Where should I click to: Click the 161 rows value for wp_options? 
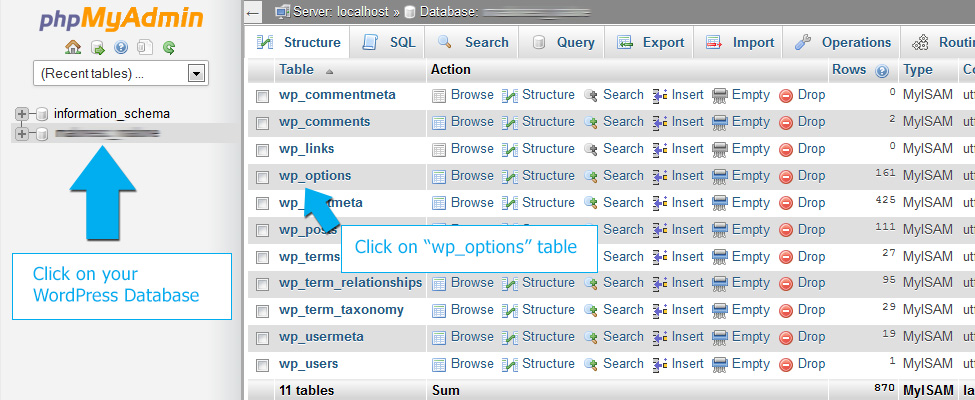point(885,174)
